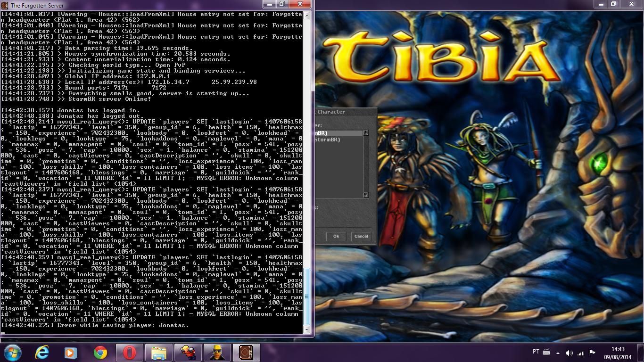
Task: Click Ok in the Character dialog
Action: (336, 236)
